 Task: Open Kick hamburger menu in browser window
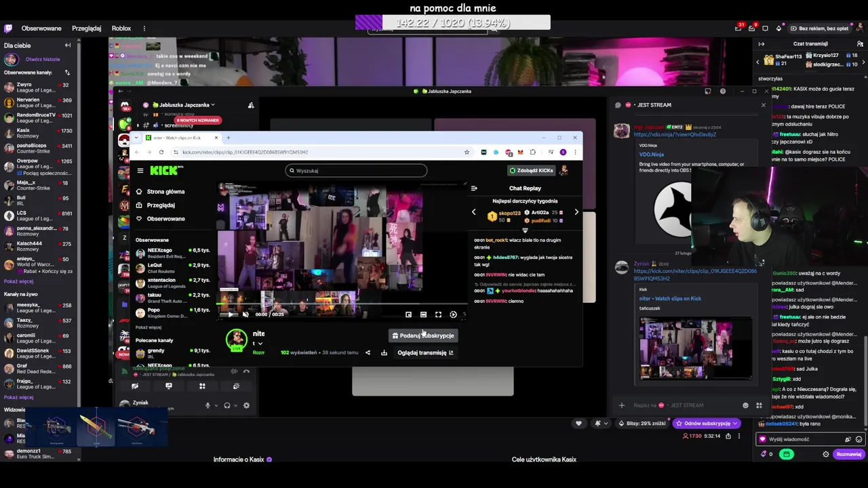(140, 171)
